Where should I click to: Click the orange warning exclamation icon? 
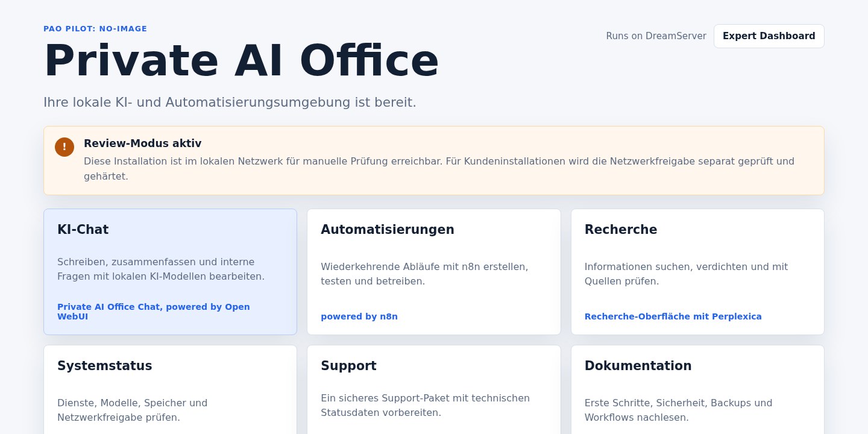[x=64, y=147]
